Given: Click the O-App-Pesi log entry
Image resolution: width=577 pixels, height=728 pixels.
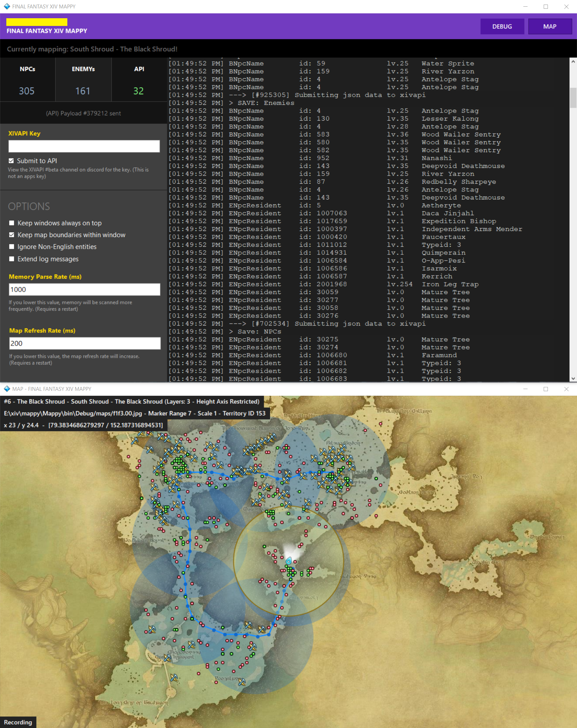Looking at the screenshot, I should [x=317, y=260].
